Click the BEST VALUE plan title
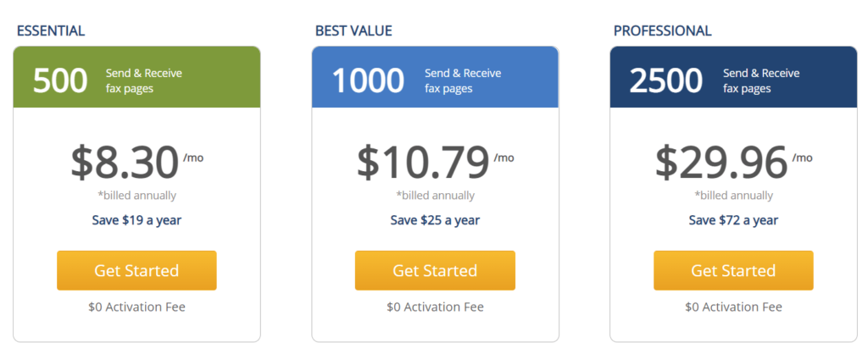 click(x=353, y=31)
